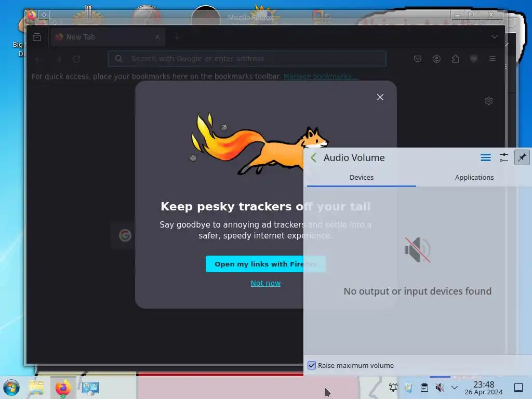Click show desktop button in taskbar
This screenshot has height=399, width=532.
tap(518, 388)
